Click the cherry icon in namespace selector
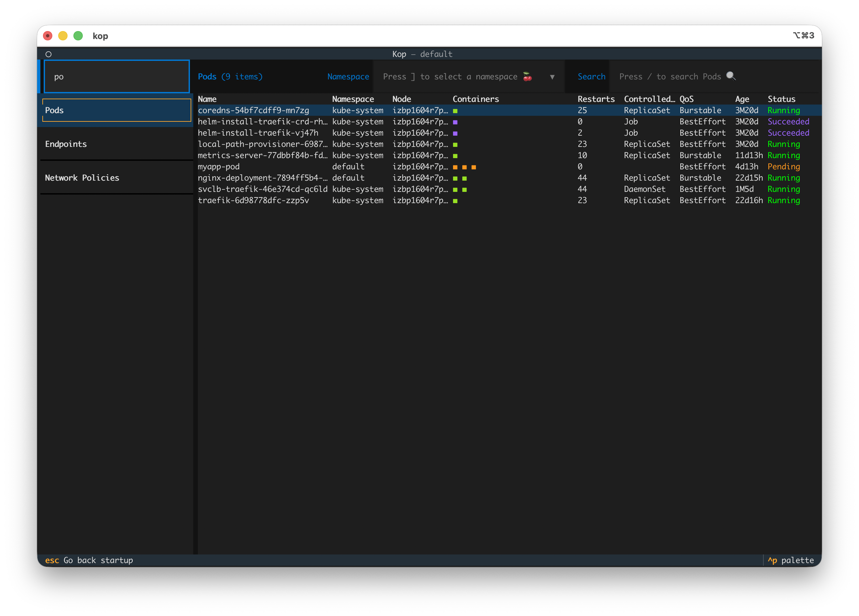 click(527, 76)
